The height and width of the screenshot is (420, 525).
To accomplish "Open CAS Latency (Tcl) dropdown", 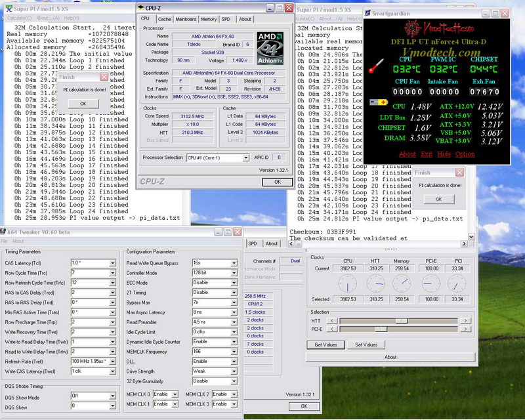I will click(x=112, y=263).
